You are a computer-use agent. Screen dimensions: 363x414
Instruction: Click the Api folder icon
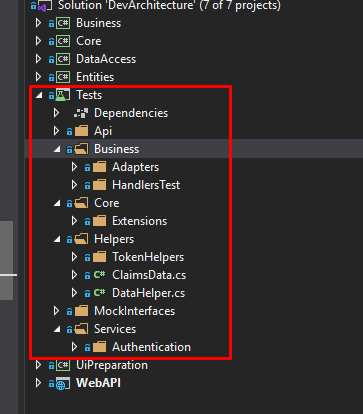(x=81, y=131)
